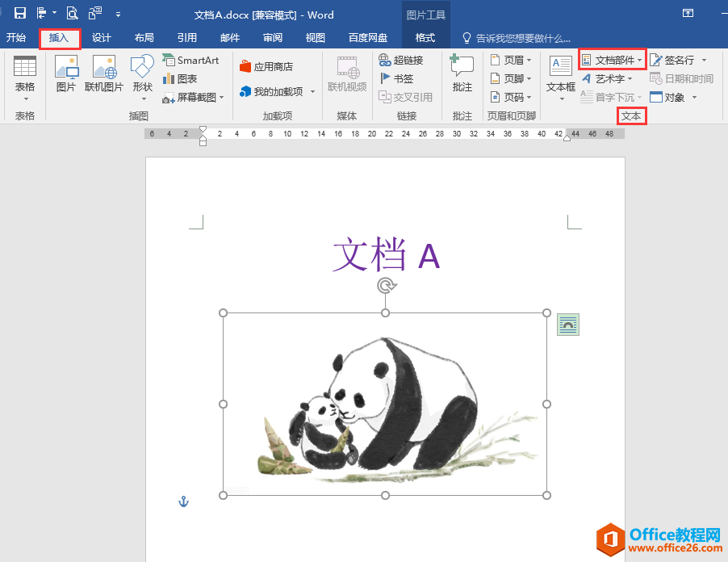This screenshot has width=728, height=562.
Task: Open the Header (页眉) dropdown
Action: click(x=511, y=60)
